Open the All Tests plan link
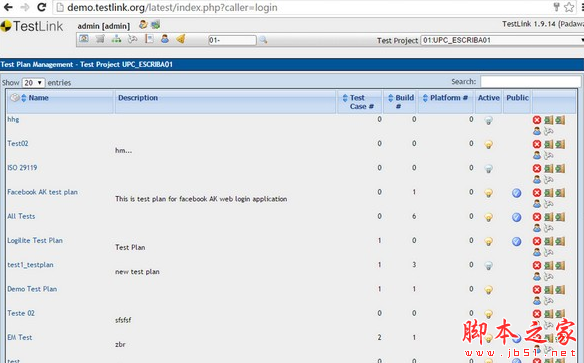584x363 pixels. click(21, 216)
